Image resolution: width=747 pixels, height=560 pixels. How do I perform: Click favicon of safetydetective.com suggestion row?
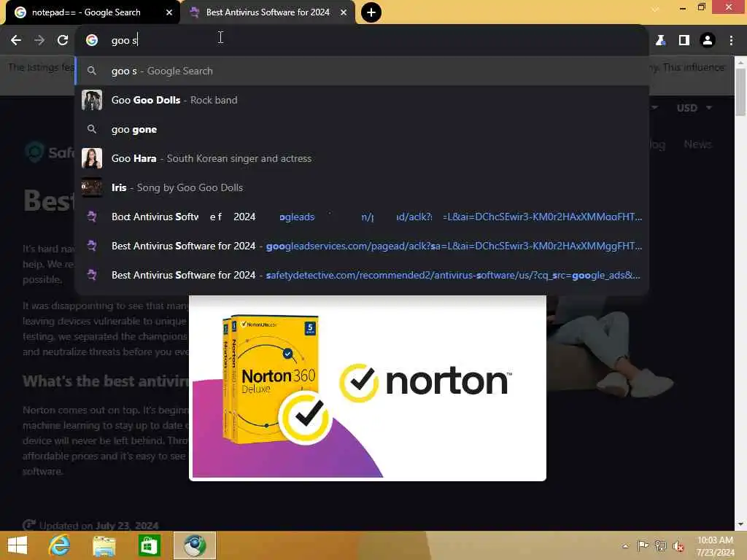pos(92,275)
